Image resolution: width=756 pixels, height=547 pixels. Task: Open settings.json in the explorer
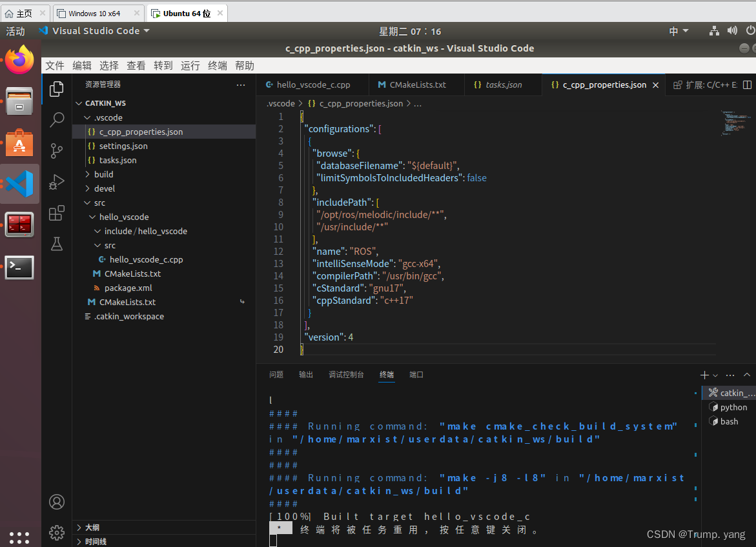164,146
